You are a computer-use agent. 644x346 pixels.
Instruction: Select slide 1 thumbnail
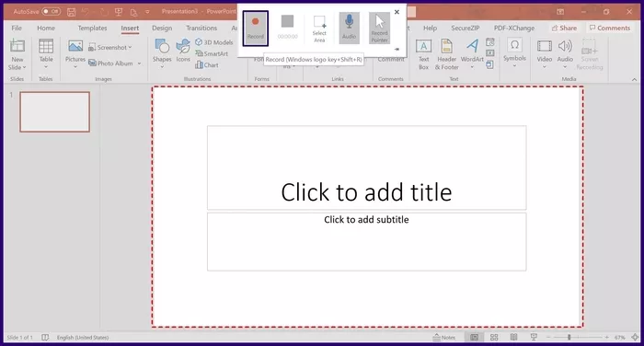54,111
